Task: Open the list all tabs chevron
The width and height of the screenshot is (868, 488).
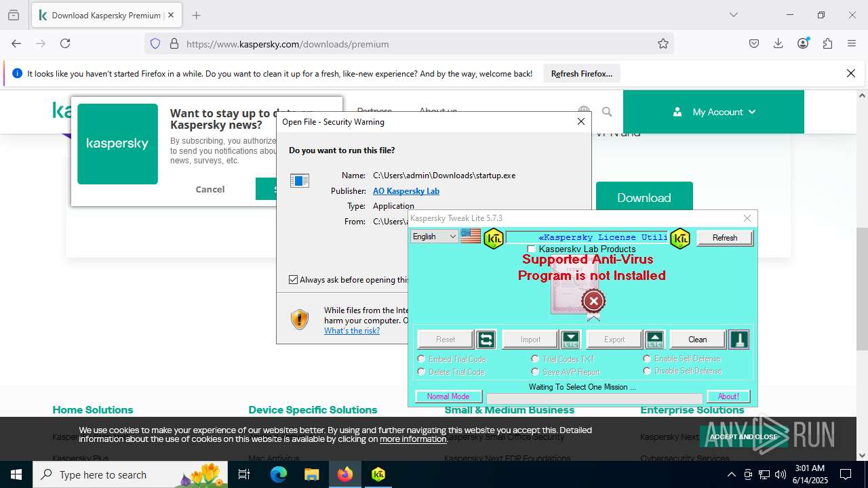Action: 733,15
